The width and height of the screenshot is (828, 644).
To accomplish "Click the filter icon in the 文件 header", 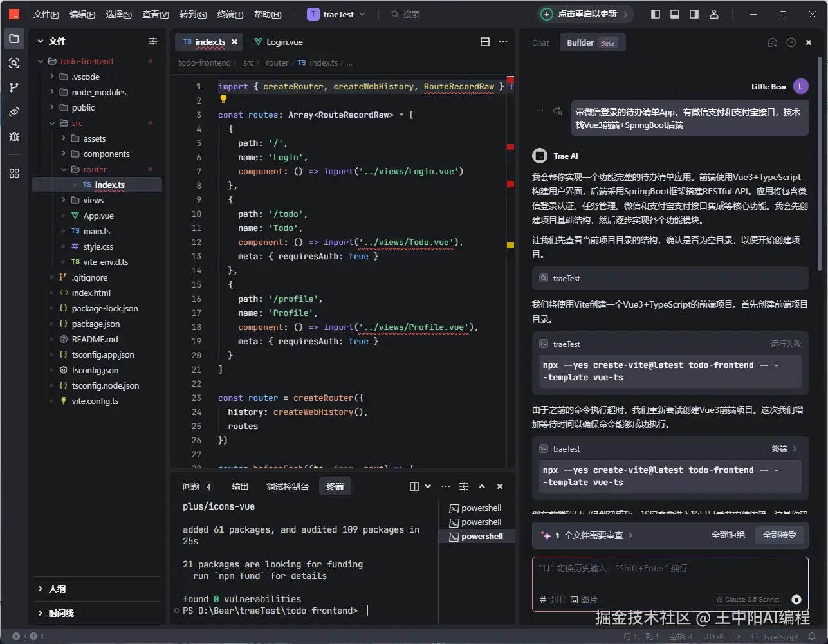I will [x=153, y=41].
